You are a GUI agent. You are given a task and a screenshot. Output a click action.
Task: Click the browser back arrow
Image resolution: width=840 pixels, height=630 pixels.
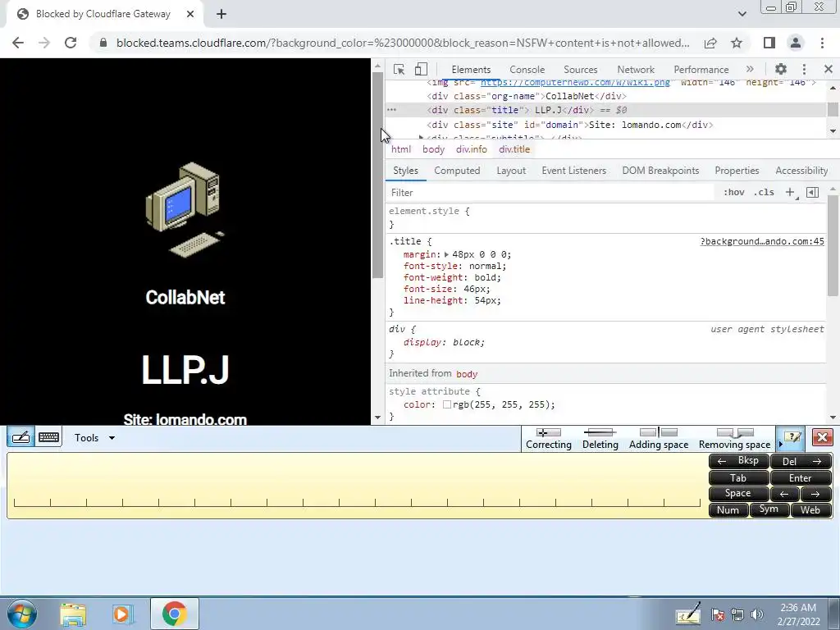[x=18, y=43]
